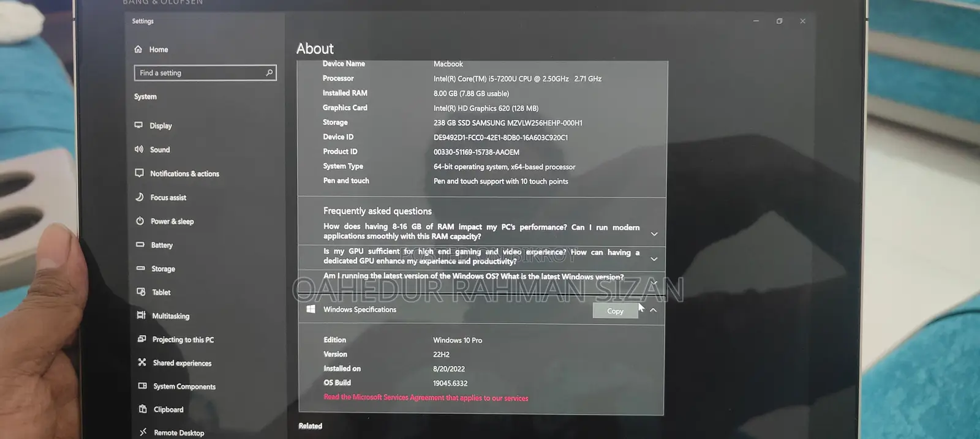Click the Clipboard icon in sidebar
This screenshot has width=980, height=439.
tap(143, 409)
